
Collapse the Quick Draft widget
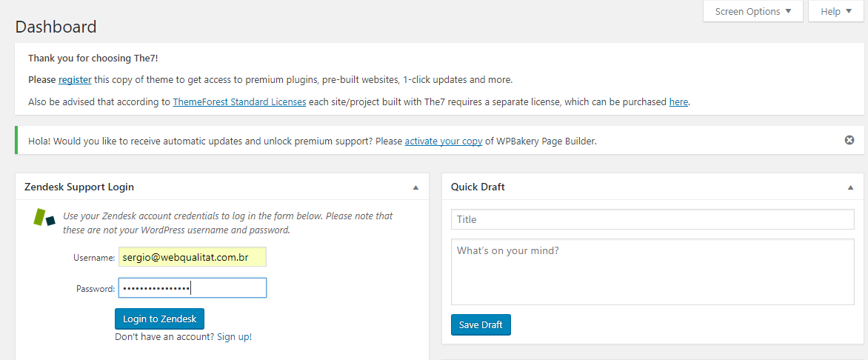click(x=850, y=187)
